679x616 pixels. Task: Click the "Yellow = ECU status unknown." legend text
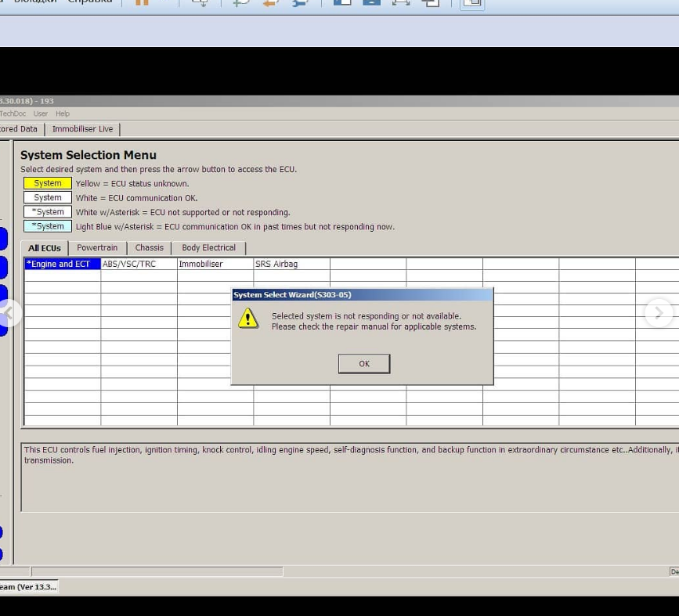132,183
